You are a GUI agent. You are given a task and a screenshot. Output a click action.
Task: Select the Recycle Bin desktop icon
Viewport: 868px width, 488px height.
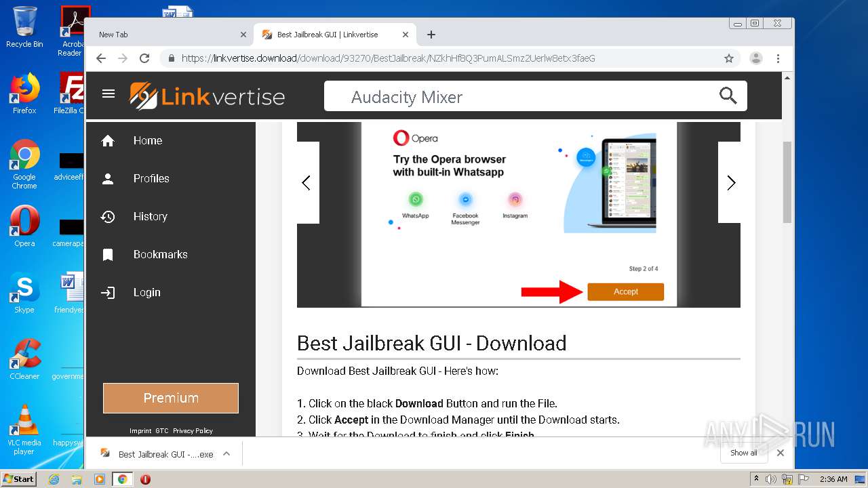[x=24, y=27]
